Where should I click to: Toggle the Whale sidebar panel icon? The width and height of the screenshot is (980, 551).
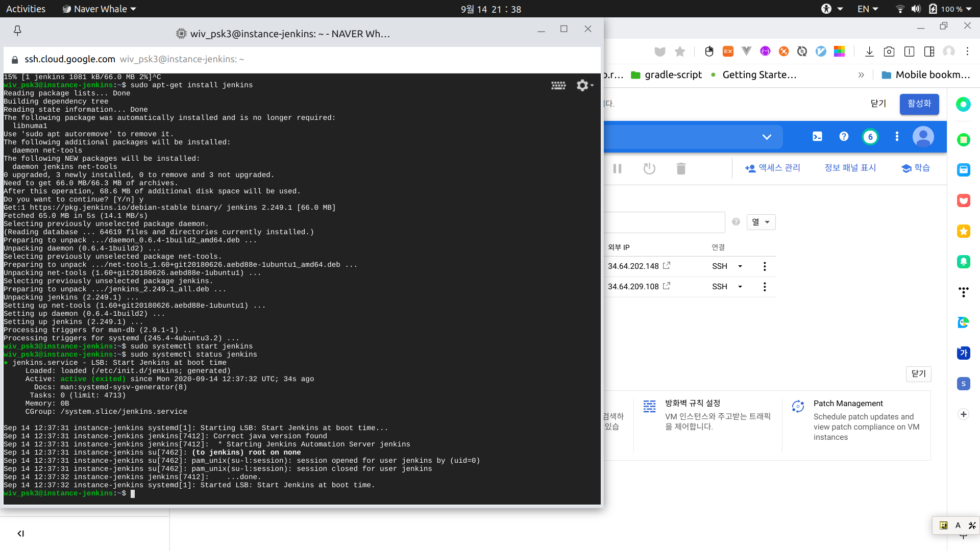[x=929, y=52]
